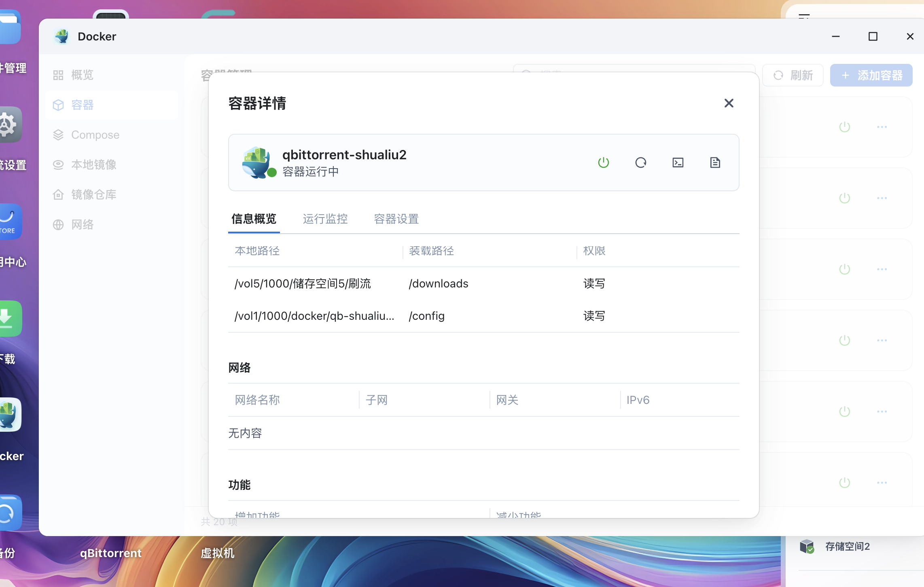Click the 网关 column header
Screen dimensions: 924x587
(x=507, y=400)
